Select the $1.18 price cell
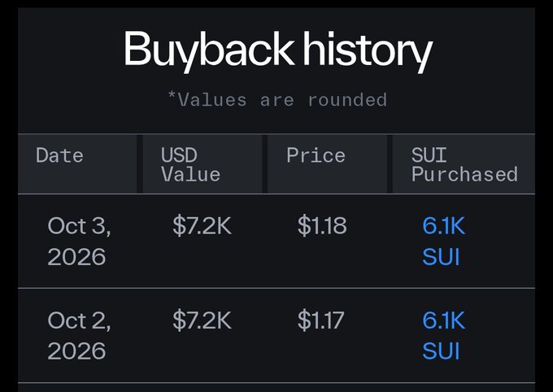Viewport: 553px width, 392px height. tap(322, 225)
